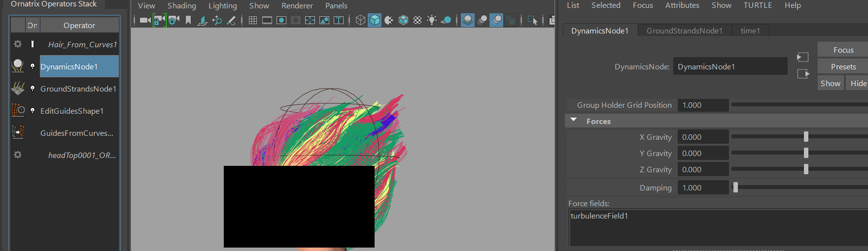Viewport: 868px width, 251px height.
Task: Click the Presets button
Action: tap(843, 66)
